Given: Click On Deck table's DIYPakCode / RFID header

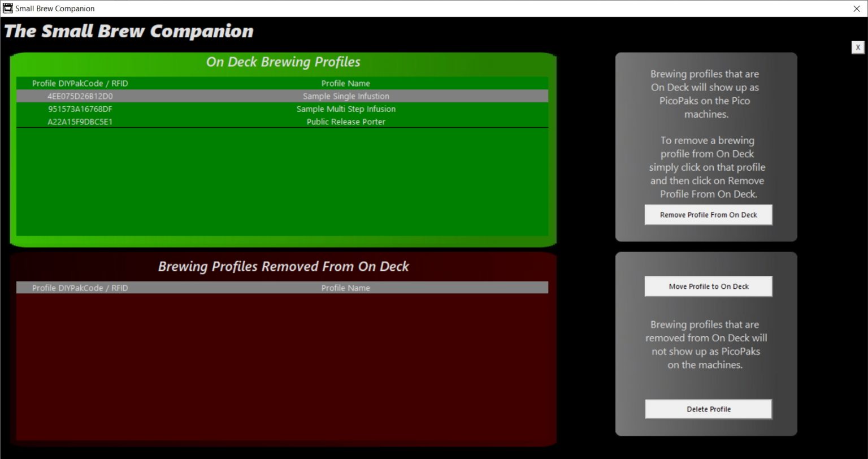Looking at the screenshot, I should (x=80, y=83).
